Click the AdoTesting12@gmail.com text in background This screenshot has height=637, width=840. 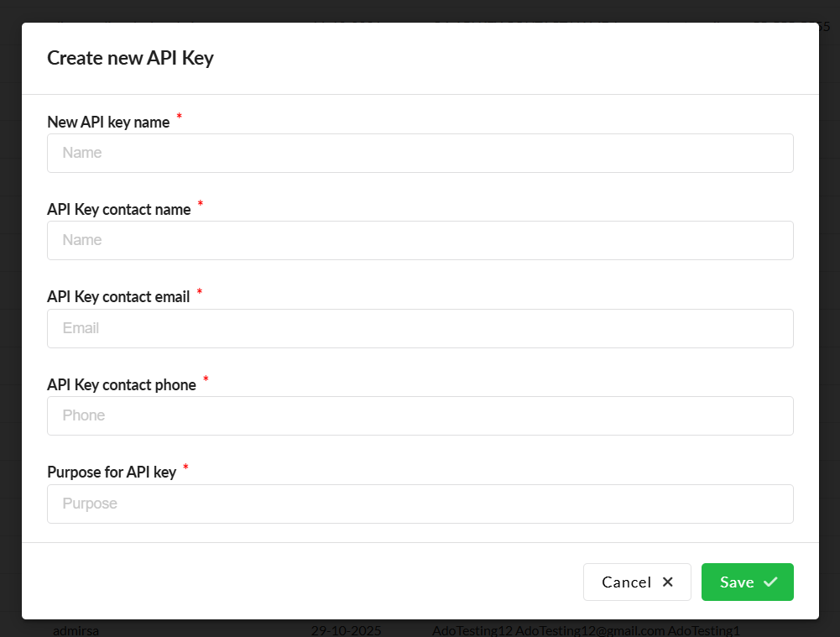tap(589, 630)
